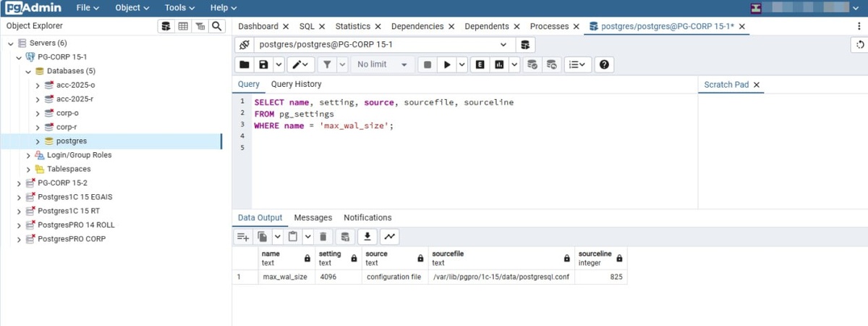Open the No limit rows dropdown
The width and height of the screenshot is (868, 326).
click(x=383, y=64)
